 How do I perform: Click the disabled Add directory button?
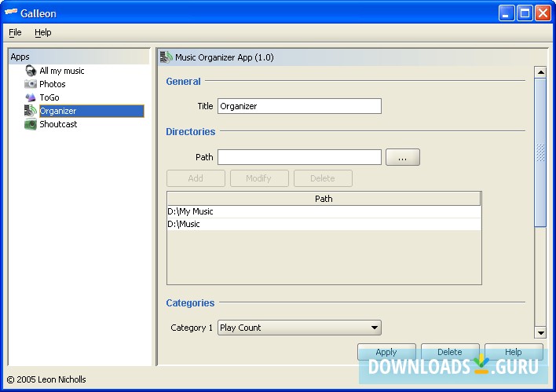click(x=196, y=178)
